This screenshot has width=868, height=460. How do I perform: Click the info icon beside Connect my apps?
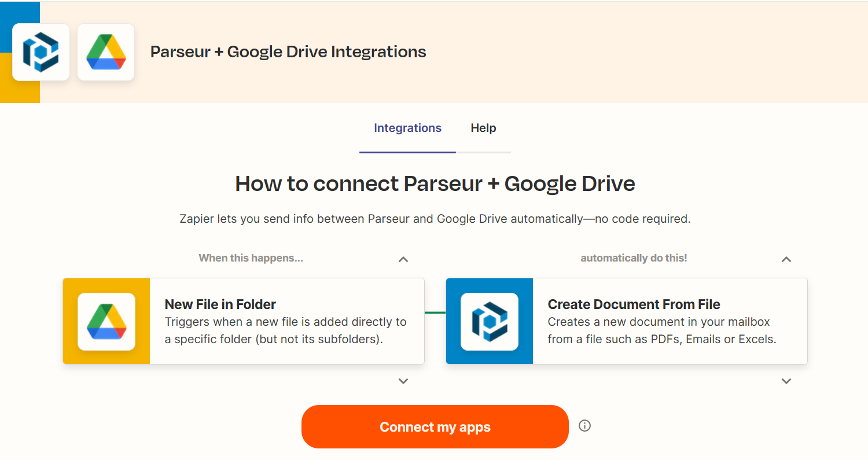(584, 426)
